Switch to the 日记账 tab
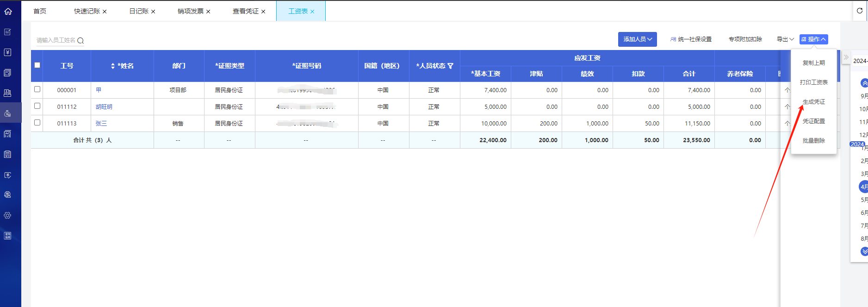The height and width of the screenshot is (307, 868). (139, 11)
